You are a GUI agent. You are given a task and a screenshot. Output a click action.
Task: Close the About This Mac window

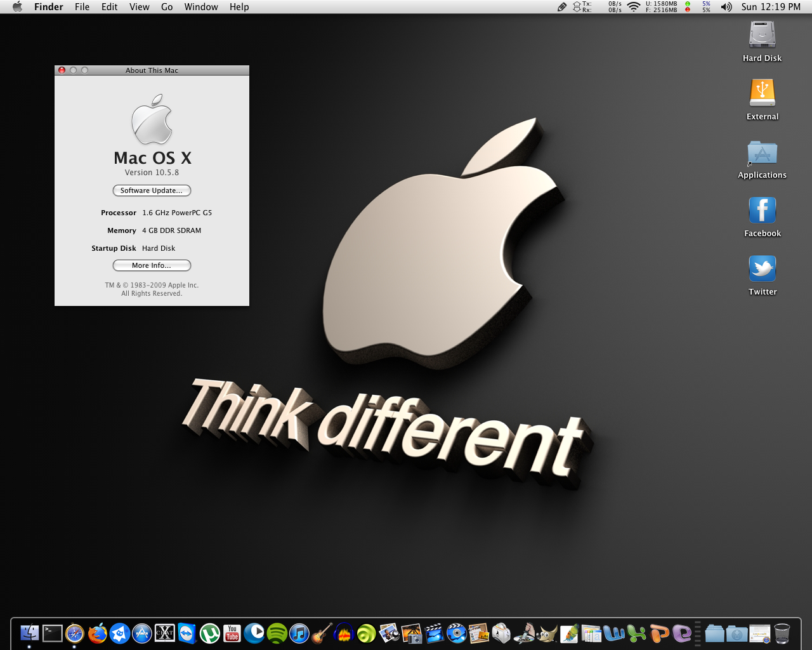point(62,70)
